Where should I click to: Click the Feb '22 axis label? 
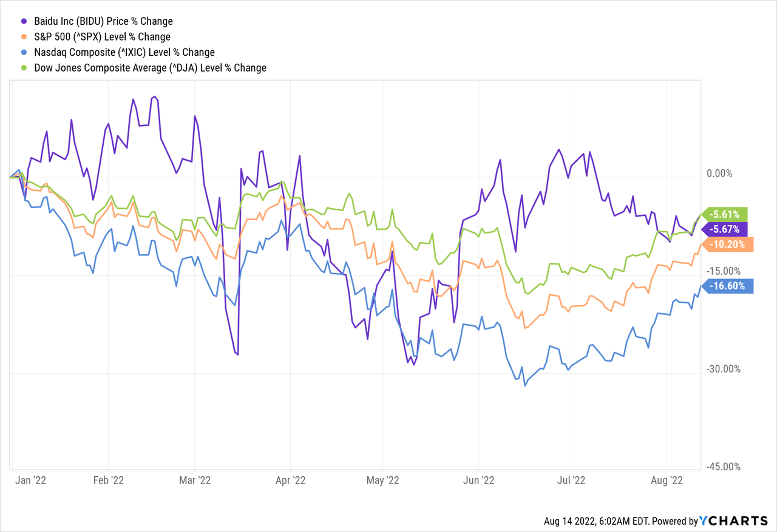108,480
